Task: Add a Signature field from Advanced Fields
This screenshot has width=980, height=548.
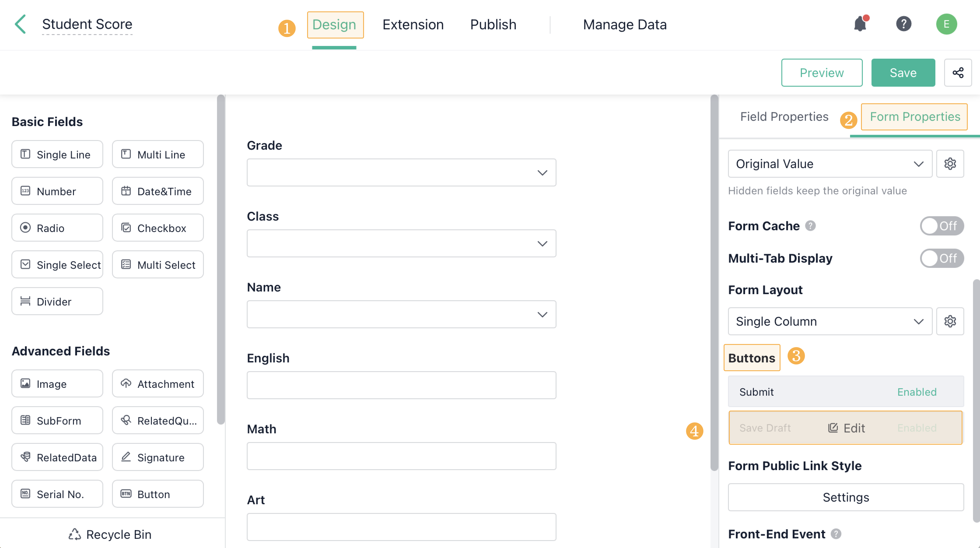Action: pyautogui.click(x=157, y=457)
